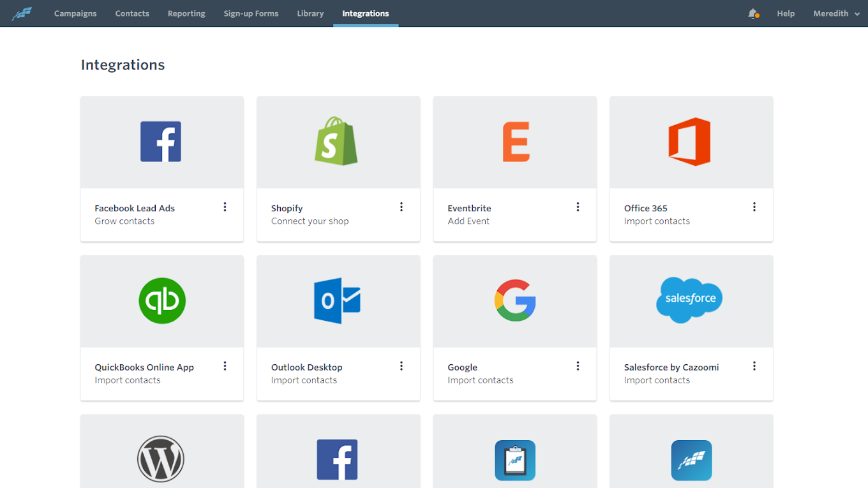The height and width of the screenshot is (488, 868).
Task: Select the WordPress logo icon
Action: [161, 459]
